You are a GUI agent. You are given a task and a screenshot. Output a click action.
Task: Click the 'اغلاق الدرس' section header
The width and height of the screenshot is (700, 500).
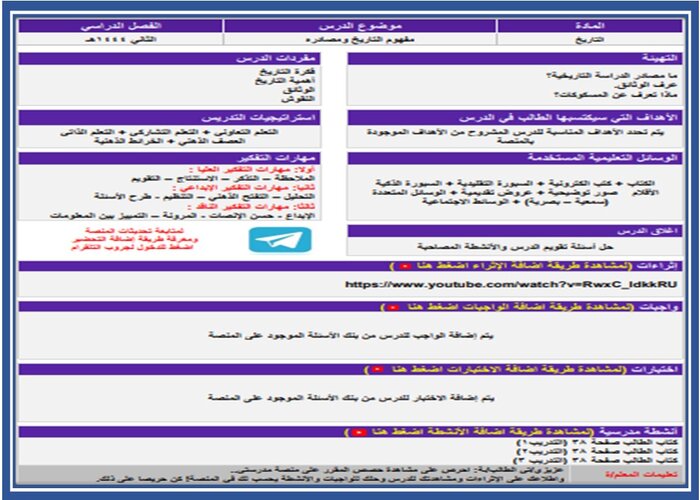(x=515, y=231)
